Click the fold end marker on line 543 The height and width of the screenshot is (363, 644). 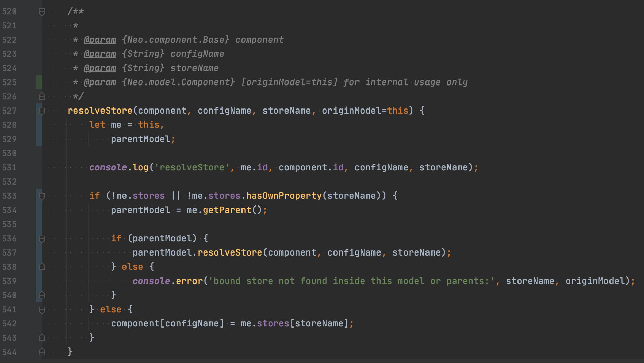point(42,338)
